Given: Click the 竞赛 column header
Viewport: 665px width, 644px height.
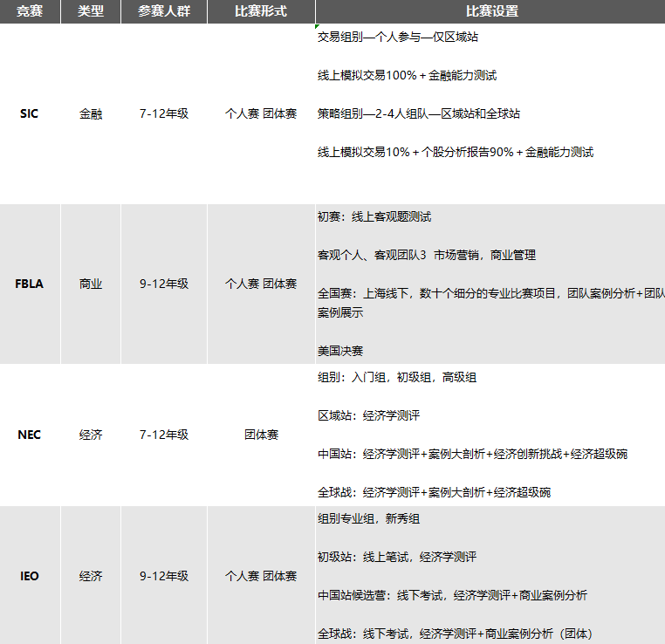Looking at the screenshot, I should (30, 11).
